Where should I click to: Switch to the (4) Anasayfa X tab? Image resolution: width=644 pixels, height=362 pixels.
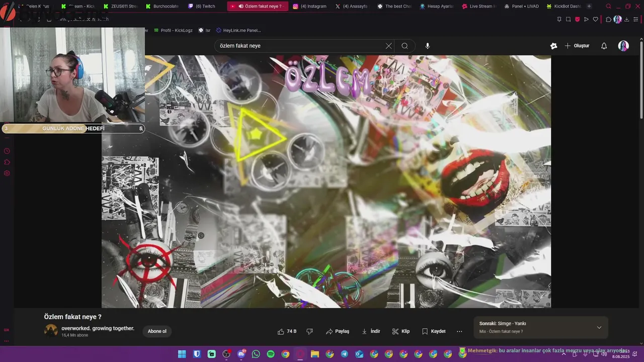(352, 6)
